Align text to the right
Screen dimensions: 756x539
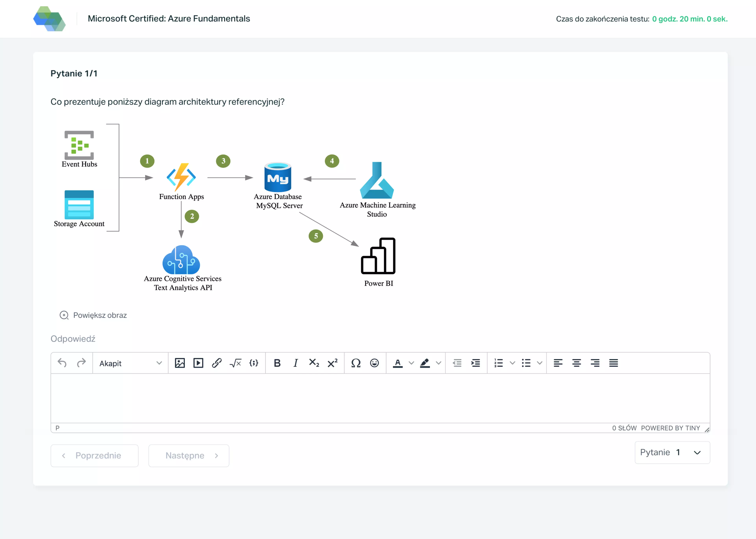(x=595, y=363)
